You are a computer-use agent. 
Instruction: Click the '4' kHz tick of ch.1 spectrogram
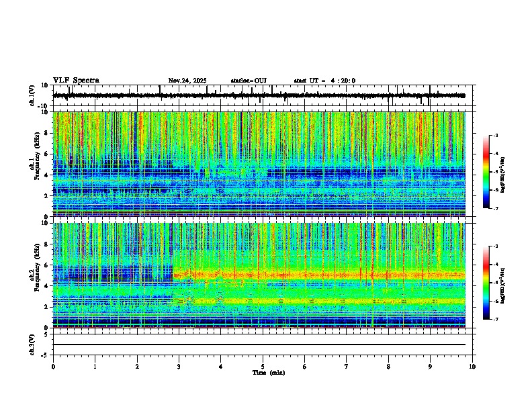click(x=47, y=175)
